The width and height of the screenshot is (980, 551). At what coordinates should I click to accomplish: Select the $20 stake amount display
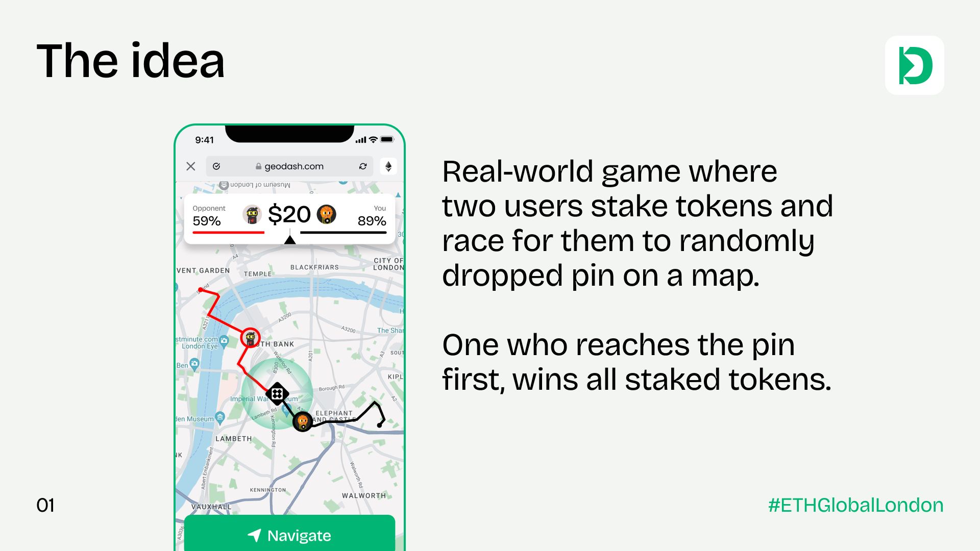point(289,215)
